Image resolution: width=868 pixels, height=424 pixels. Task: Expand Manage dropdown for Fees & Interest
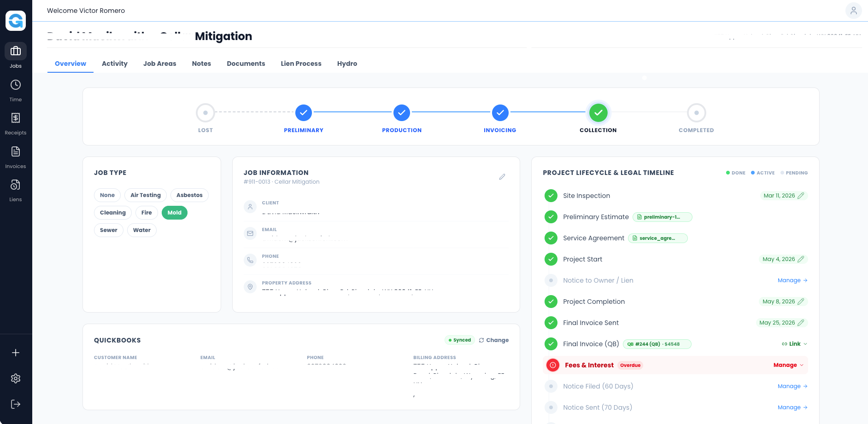point(788,365)
